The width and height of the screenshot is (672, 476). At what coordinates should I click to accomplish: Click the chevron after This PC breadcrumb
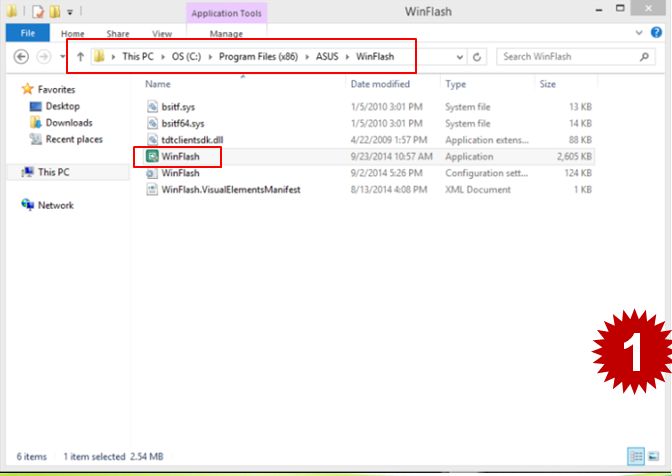[x=163, y=57]
